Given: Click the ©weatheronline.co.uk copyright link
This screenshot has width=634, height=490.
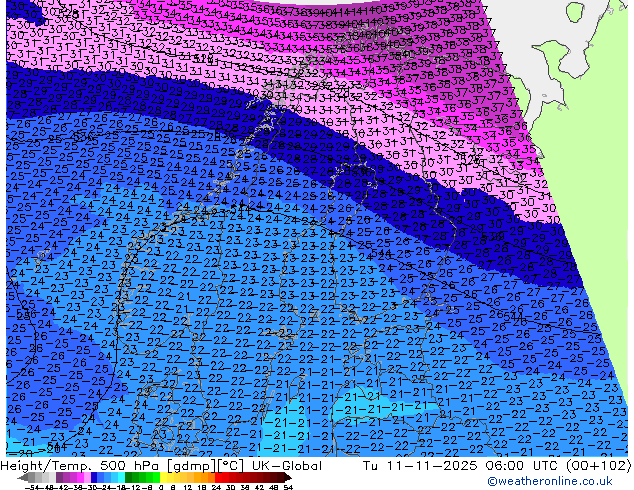Looking at the screenshot, I should [x=550, y=481].
